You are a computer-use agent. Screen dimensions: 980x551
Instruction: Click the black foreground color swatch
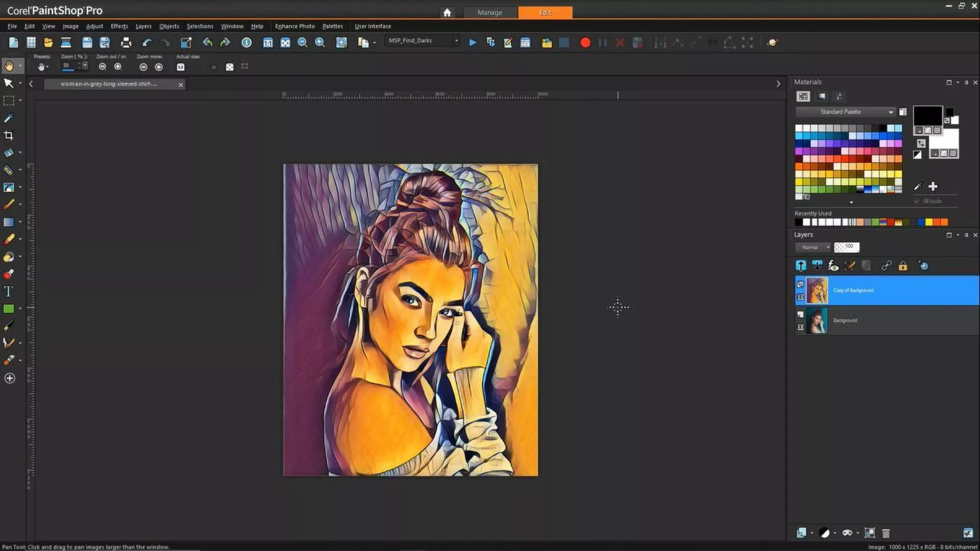tap(927, 116)
